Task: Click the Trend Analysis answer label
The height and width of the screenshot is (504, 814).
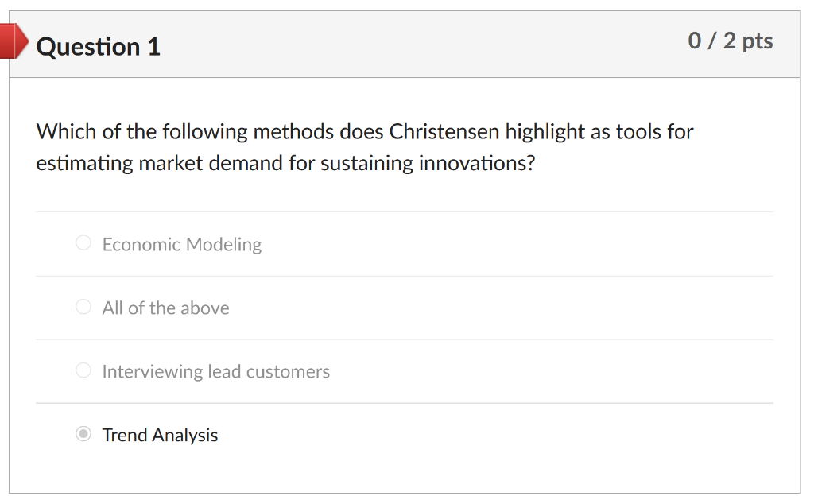Action: pos(159,435)
